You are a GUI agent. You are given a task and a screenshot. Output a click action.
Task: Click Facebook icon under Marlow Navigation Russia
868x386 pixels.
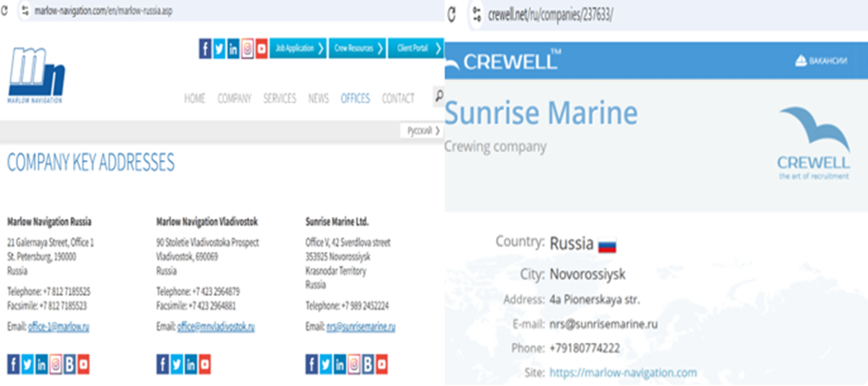tap(13, 364)
